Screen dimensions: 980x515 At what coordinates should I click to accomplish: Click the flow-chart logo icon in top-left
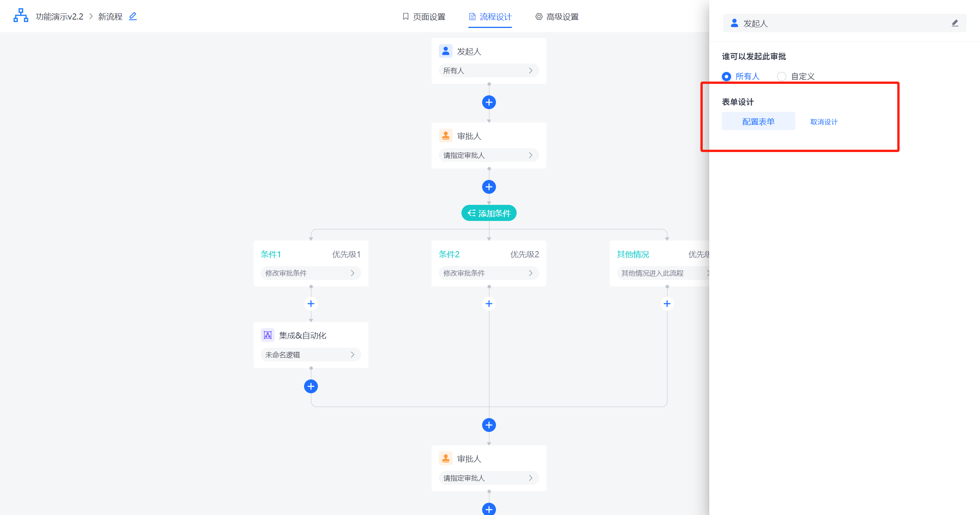click(x=21, y=16)
